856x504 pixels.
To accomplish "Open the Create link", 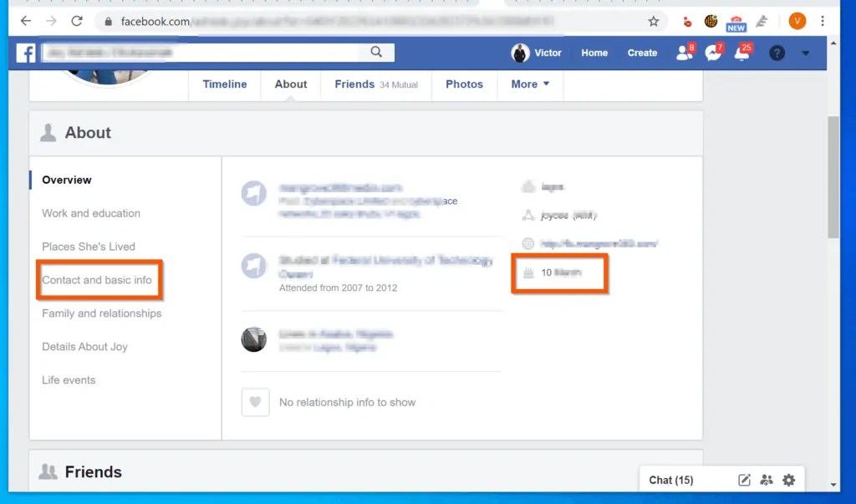I will (642, 53).
